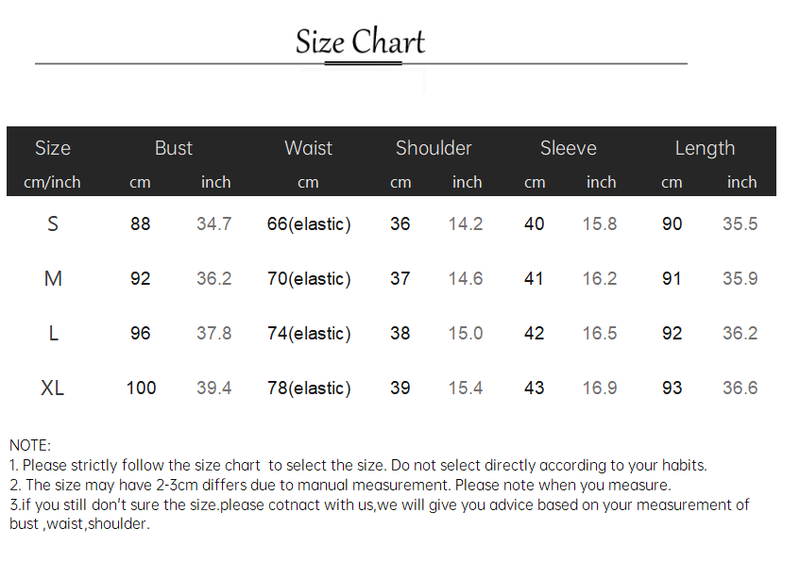
Task: Click the XL bust value 100
Action: click(141, 388)
